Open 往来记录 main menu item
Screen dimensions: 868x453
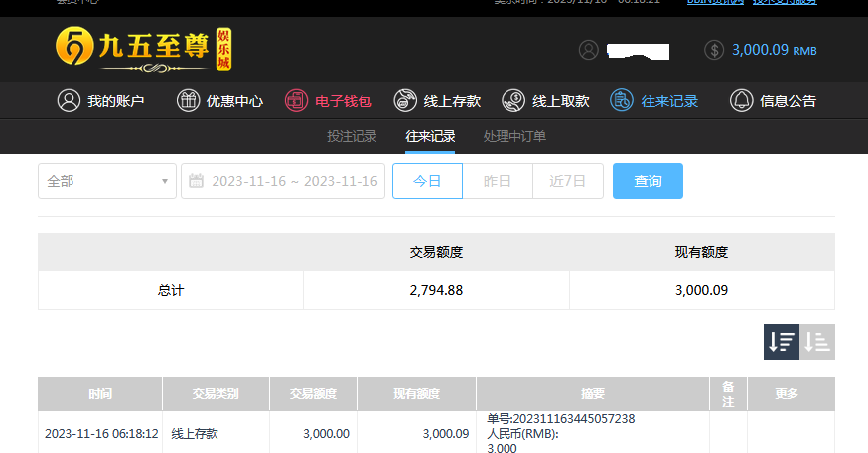click(669, 101)
